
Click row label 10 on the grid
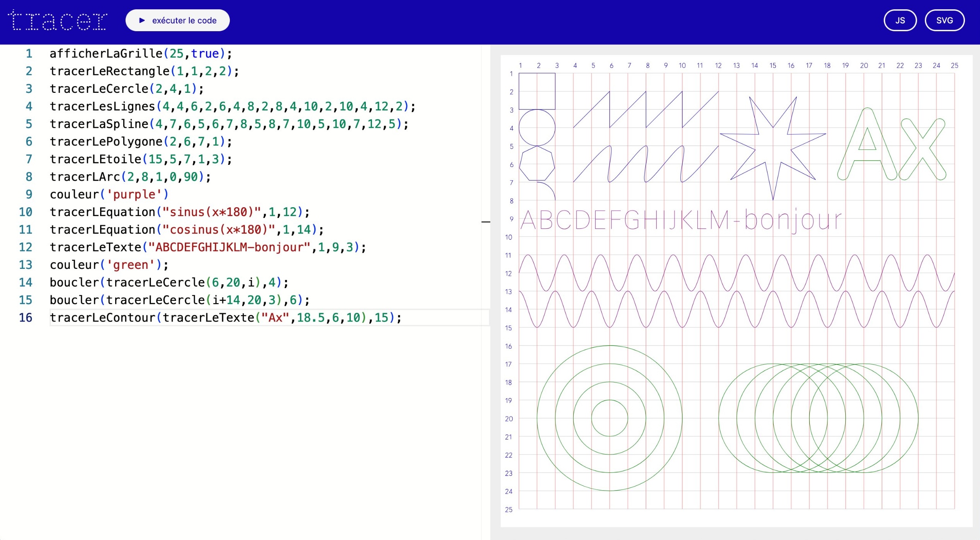coord(509,237)
